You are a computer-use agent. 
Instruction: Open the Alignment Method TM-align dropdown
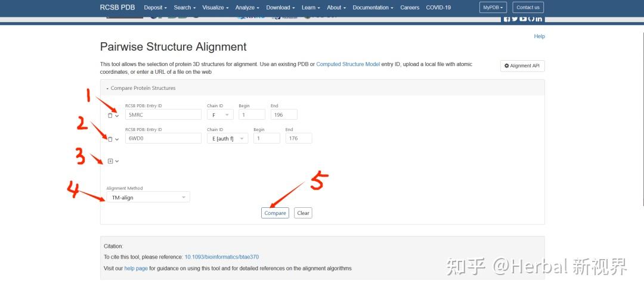[x=148, y=197]
